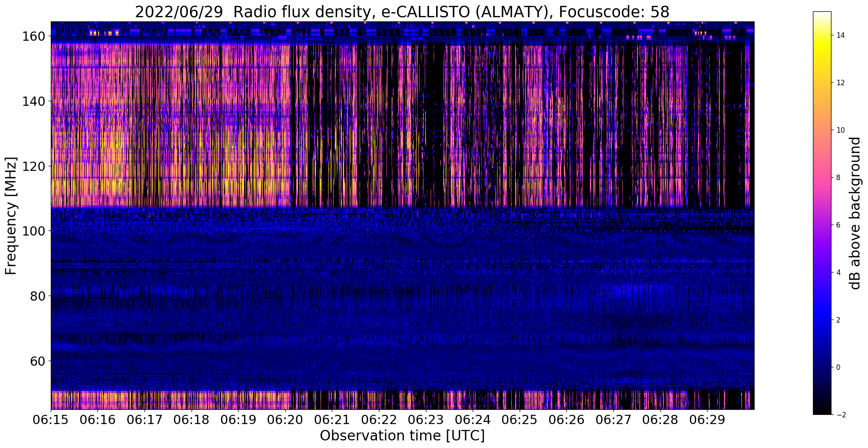
Task: Click the colorbar tick value 12
Action: [841, 83]
